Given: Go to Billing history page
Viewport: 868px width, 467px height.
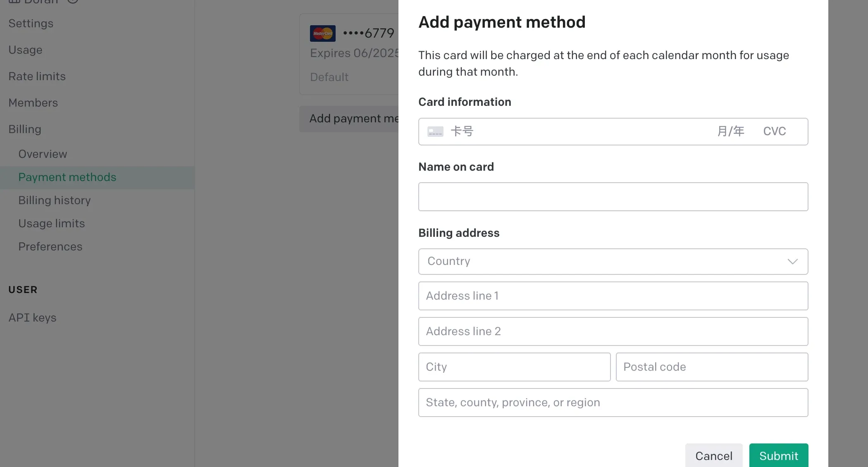Looking at the screenshot, I should click(x=55, y=200).
